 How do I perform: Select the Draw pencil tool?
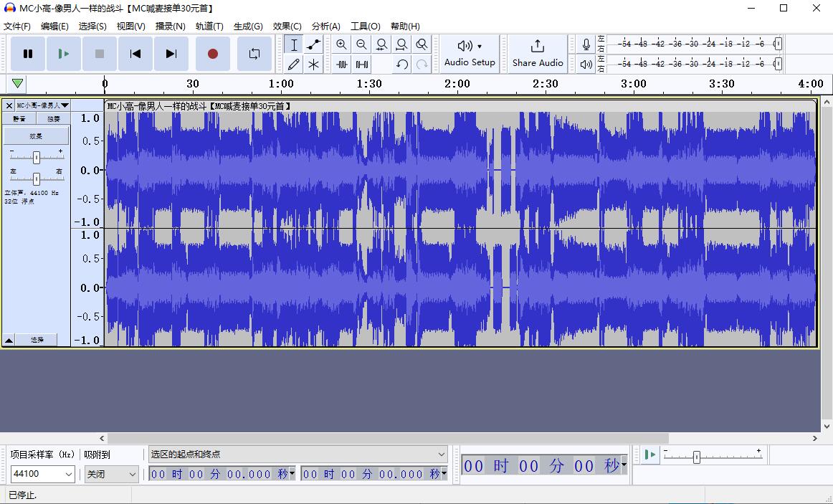pos(293,65)
